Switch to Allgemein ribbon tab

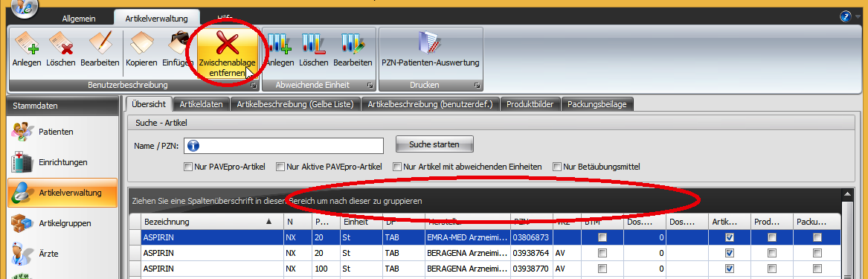pyautogui.click(x=80, y=19)
